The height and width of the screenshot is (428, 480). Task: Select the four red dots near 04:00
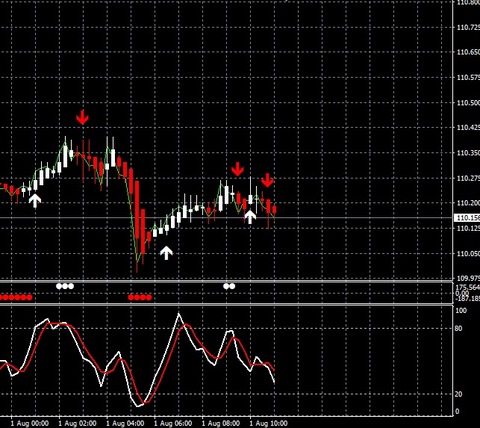(x=140, y=297)
